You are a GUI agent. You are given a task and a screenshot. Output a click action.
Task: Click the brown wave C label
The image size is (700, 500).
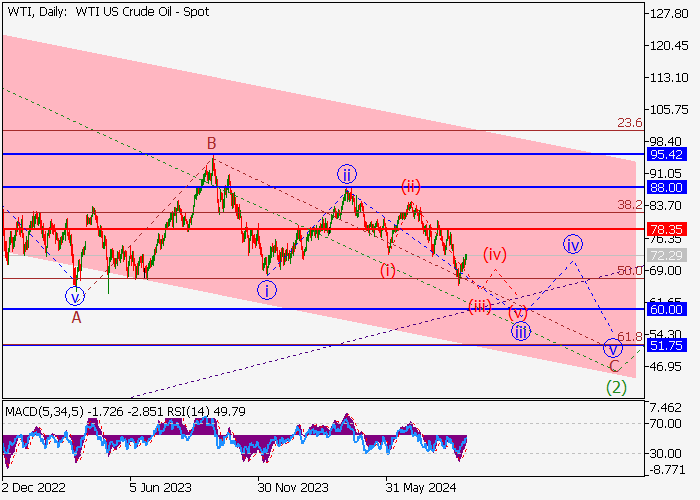[x=615, y=367]
